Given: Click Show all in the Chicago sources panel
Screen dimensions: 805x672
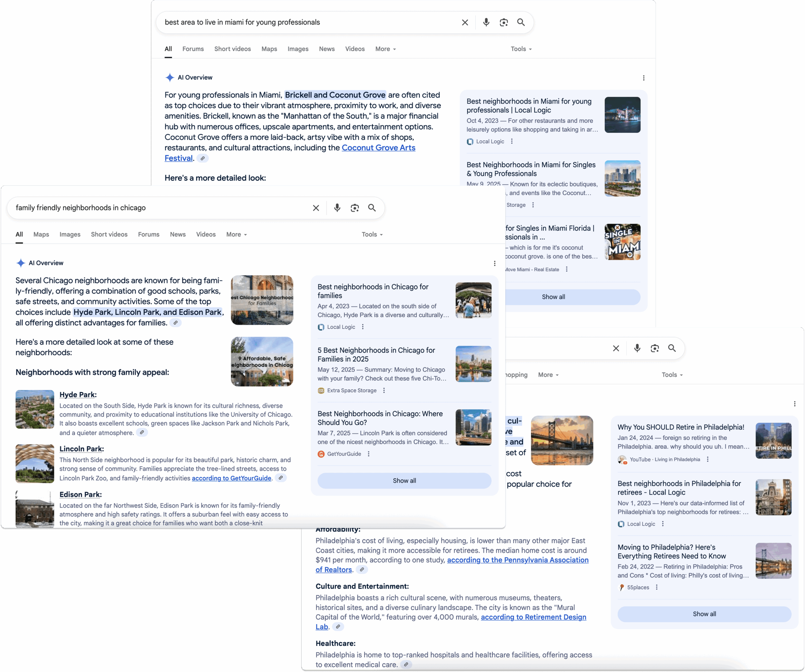Looking at the screenshot, I should point(404,481).
